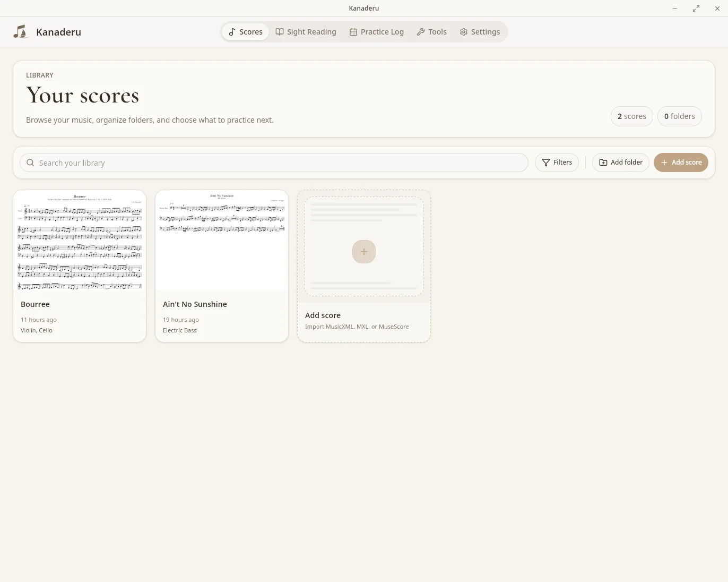The width and height of the screenshot is (728, 582).
Task: Click the Add score placeholder card
Action: 364,266
